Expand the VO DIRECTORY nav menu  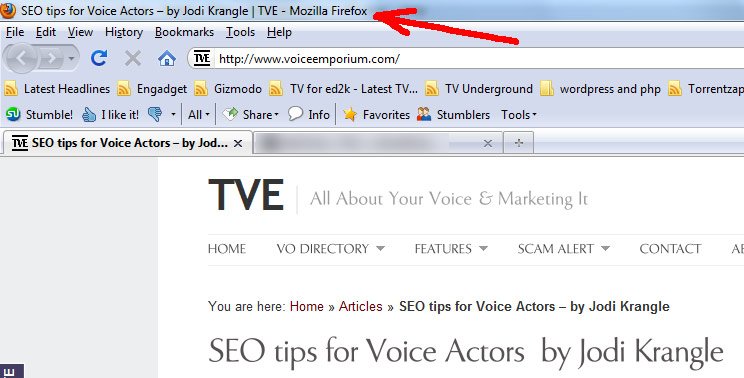[x=331, y=249]
